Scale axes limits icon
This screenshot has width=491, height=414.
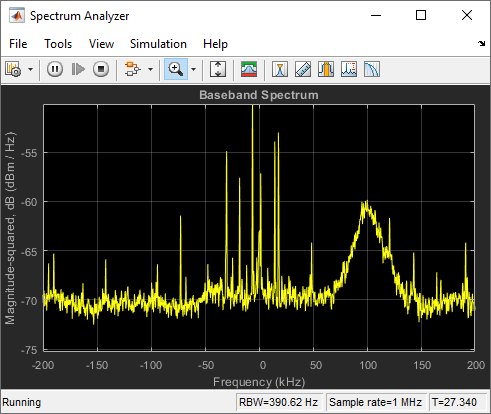click(x=218, y=70)
